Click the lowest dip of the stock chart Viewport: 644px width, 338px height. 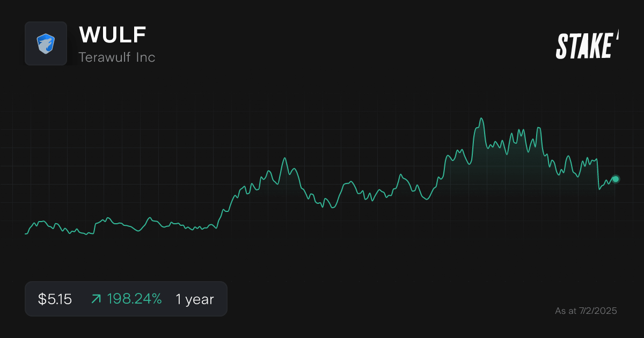click(x=25, y=233)
